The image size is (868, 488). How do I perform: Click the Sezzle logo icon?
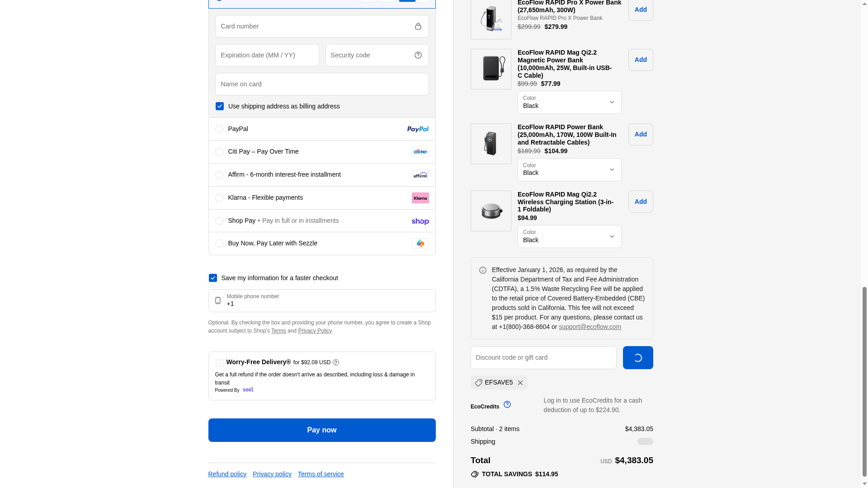[x=420, y=244]
